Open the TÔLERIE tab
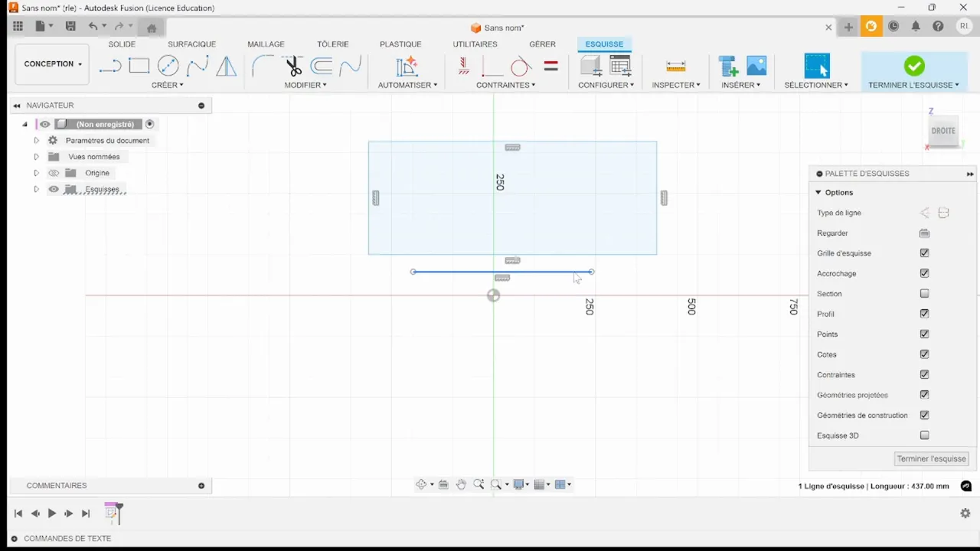The width and height of the screenshot is (980, 551). (x=333, y=44)
